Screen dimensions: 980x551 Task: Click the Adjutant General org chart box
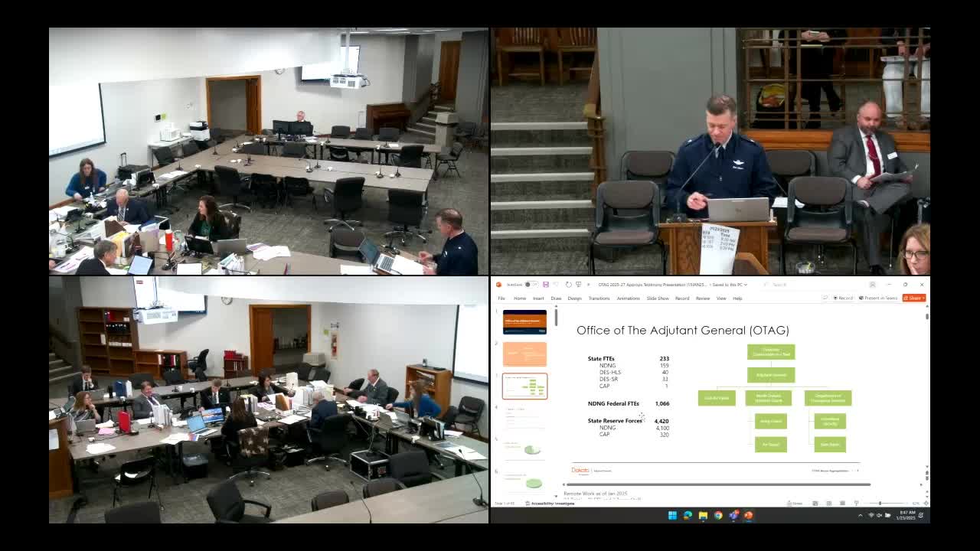[771, 375]
